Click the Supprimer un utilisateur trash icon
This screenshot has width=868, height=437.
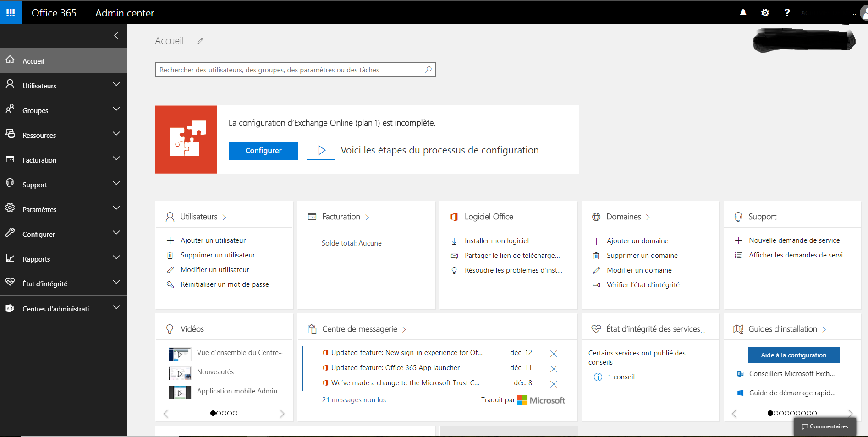(170, 255)
